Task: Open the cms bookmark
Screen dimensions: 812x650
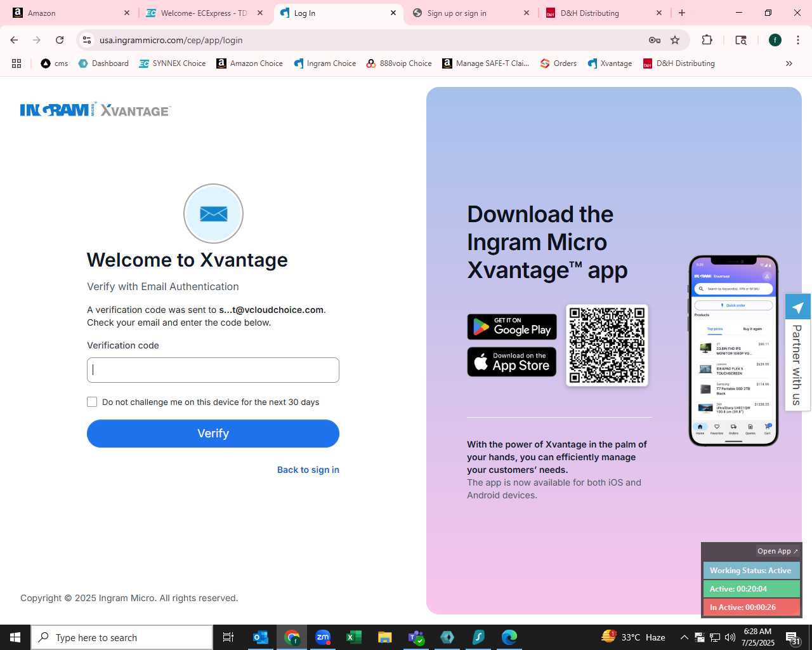Action: [x=55, y=63]
